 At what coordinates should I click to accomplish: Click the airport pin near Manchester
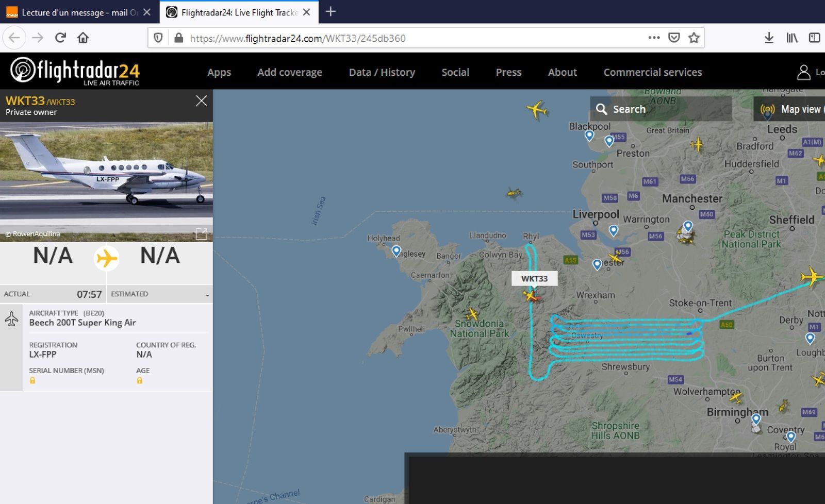688,226
